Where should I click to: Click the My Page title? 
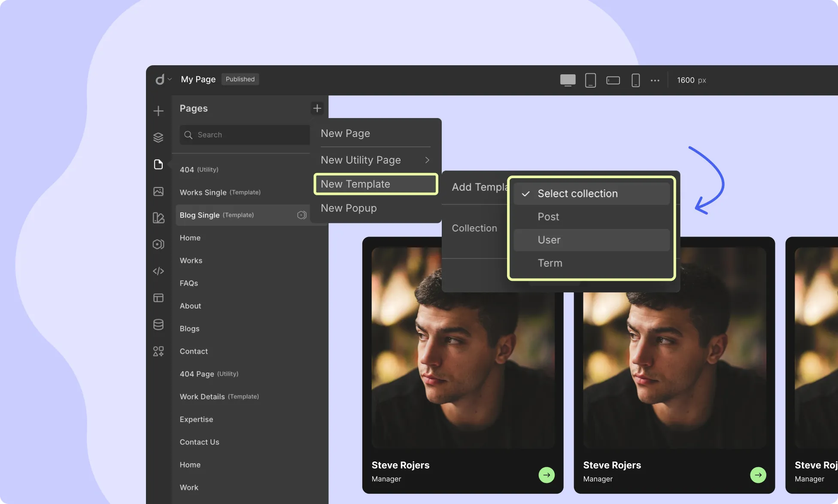(x=198, y=79)
